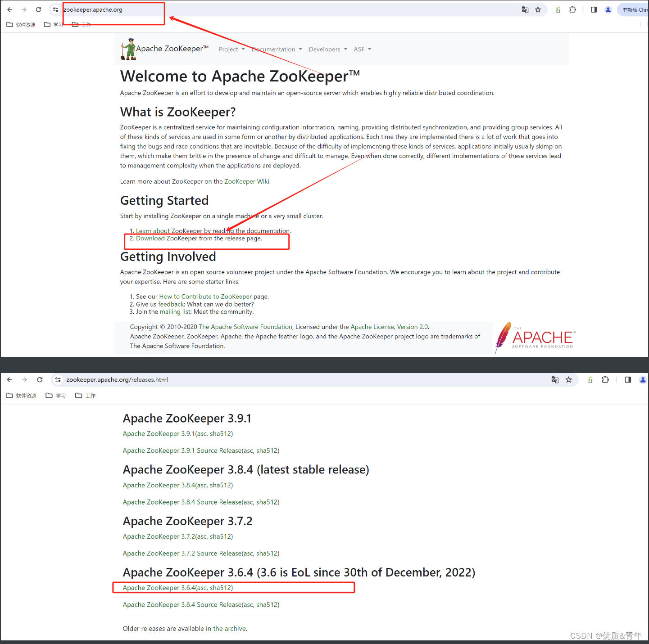Open the Extensions puzzle menu in the releases.html window
This screenshot has height=644, width=649.
click(x=605, y=380)
